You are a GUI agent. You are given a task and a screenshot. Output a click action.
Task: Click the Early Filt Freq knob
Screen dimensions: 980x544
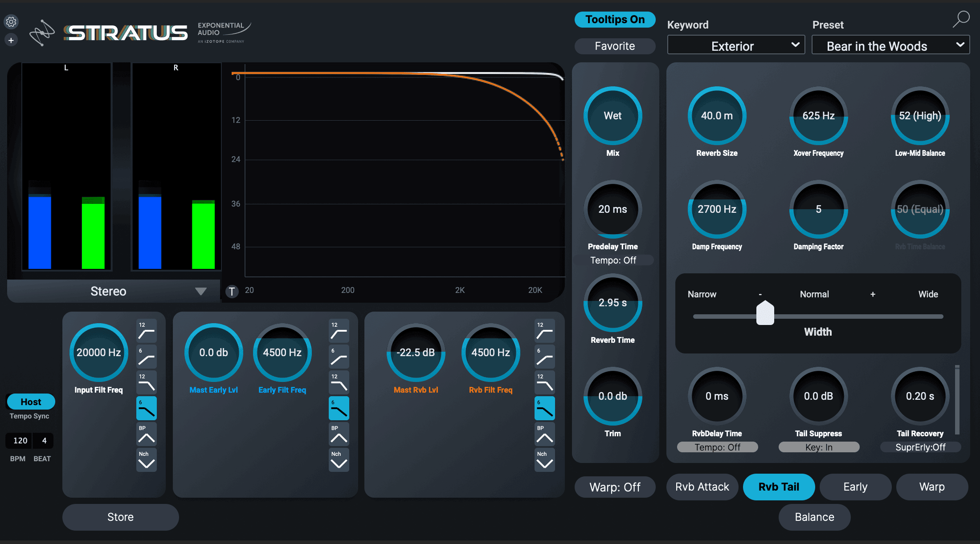click(282, 353)
